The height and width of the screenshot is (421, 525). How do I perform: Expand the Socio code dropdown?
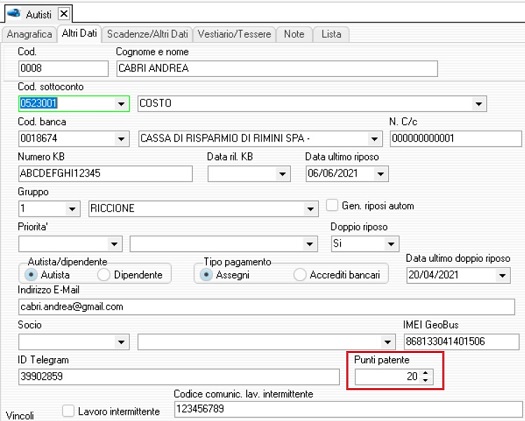click(121, 342)
